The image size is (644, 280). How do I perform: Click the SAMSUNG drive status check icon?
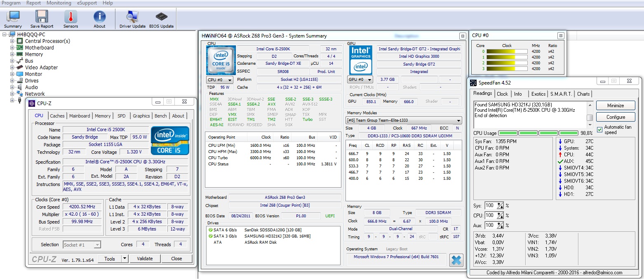point(211,236)
